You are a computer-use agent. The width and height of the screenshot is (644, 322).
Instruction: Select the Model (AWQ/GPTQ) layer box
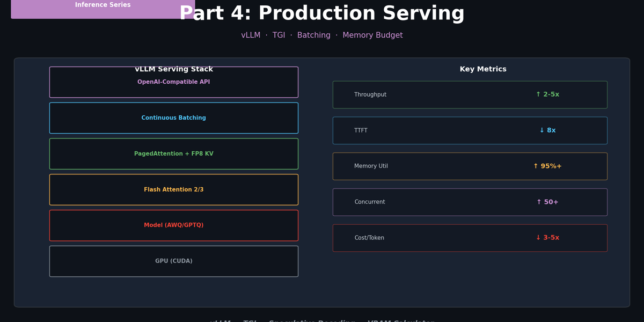[173, 225]
